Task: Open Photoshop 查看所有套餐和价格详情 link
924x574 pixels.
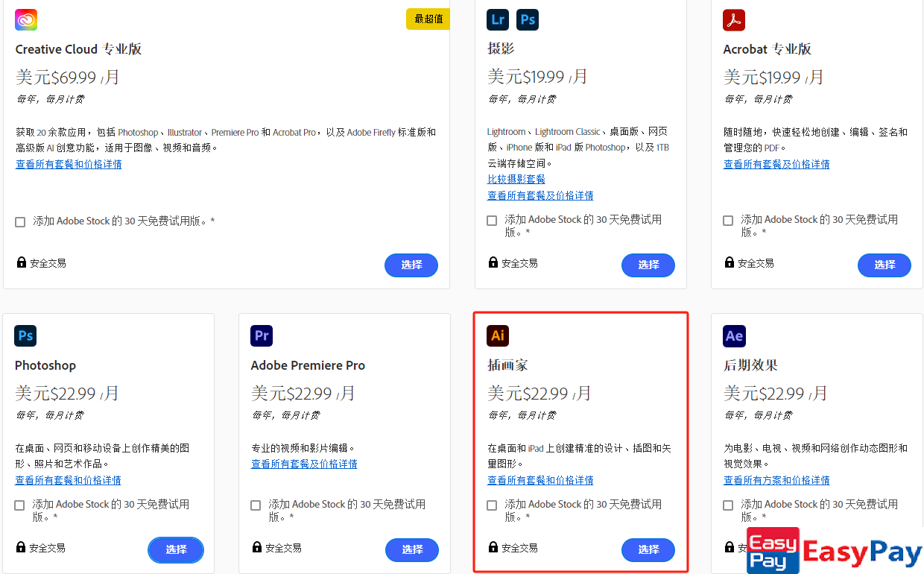Action: click(68, 480)
